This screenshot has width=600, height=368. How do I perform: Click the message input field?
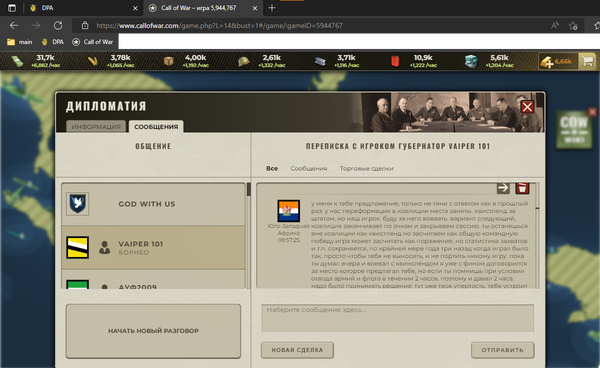coord(398,318)
